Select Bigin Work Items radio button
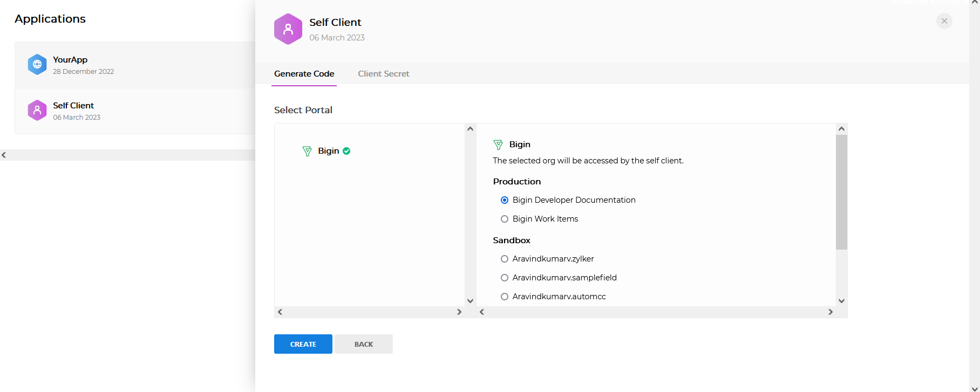This screenshot has height=392, width=980. (505, 219)
